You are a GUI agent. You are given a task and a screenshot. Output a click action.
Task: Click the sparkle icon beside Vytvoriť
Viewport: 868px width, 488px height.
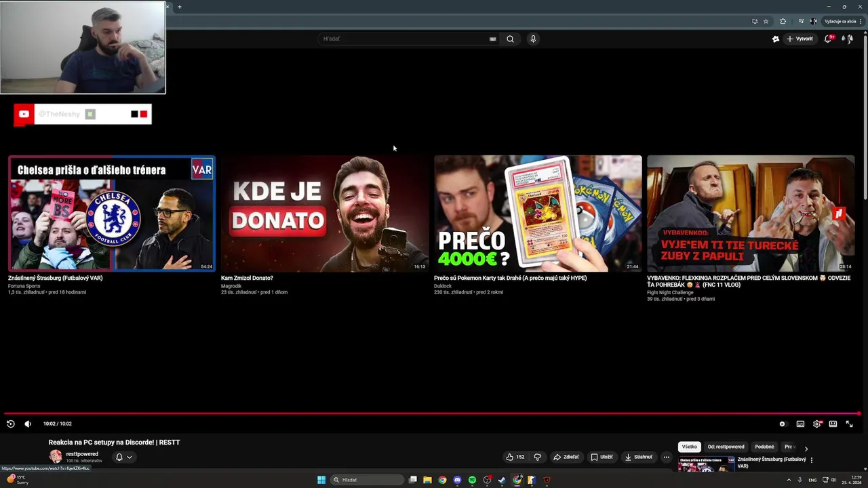[x=776, y=39]
